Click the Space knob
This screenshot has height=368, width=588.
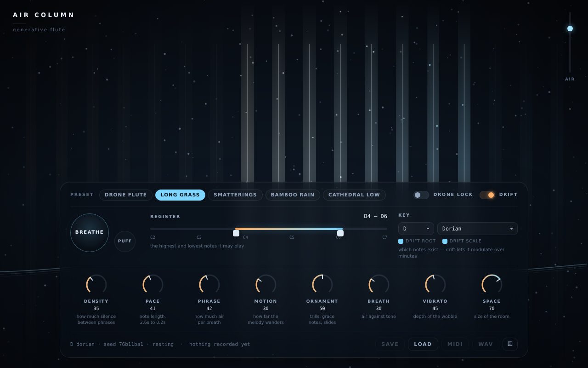pyautogui.click(x=492, y=285)
